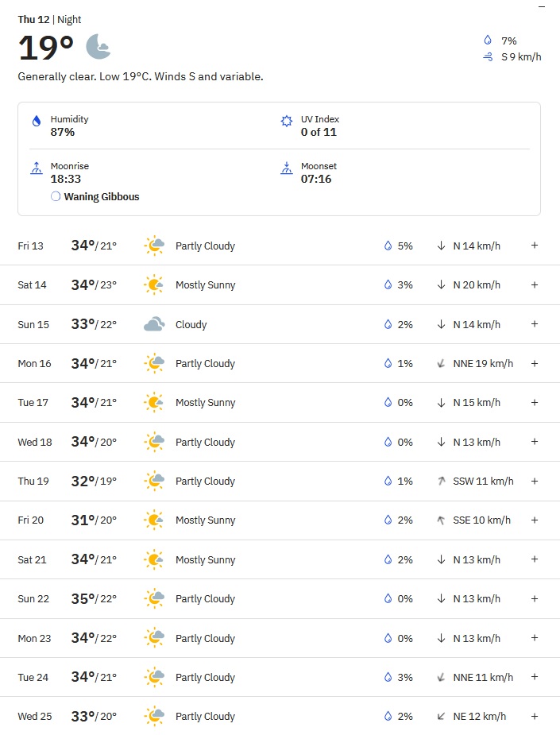The height and width of the screenshot is (735, 560).
Task: Click Tue 24 partly cloudy weather icon
Action: point(154,677)
